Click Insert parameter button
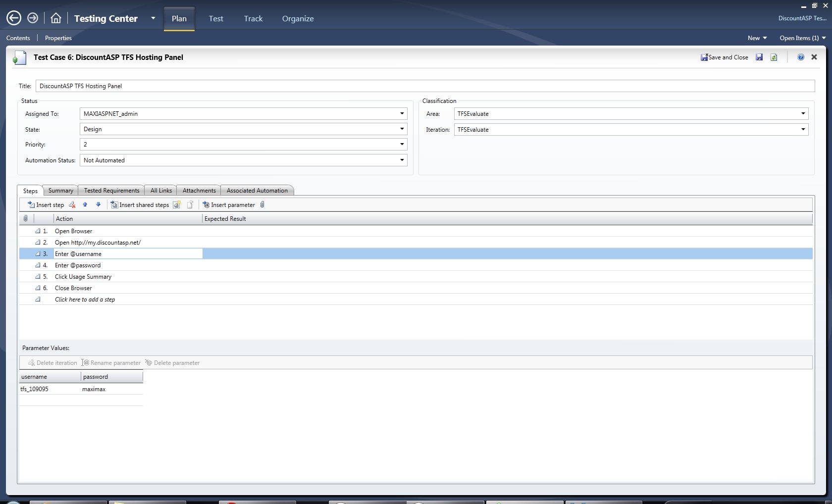832x504 pixels. tap(229, 205)
